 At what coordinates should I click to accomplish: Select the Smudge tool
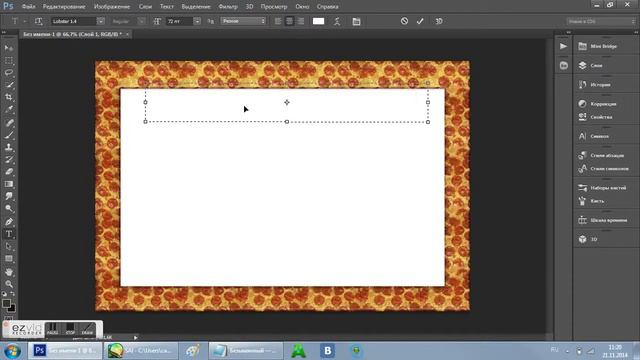click(x=9, y=196)
